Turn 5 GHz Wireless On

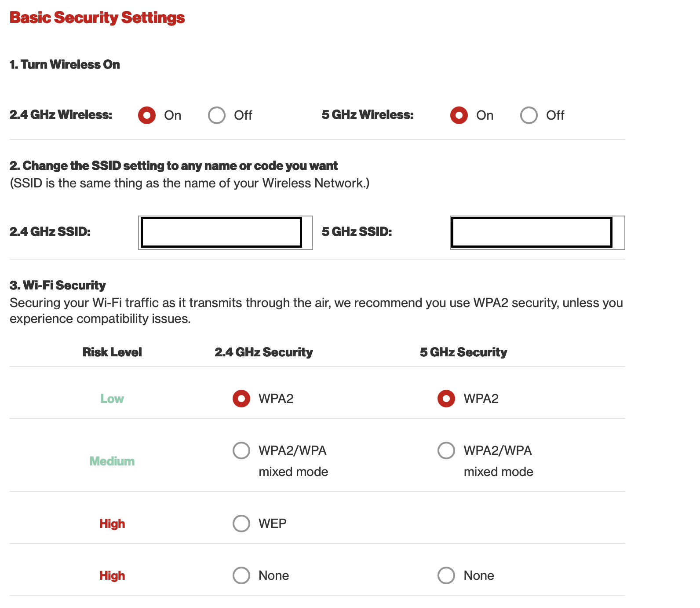pyautogui.click(x=459, y=115)
